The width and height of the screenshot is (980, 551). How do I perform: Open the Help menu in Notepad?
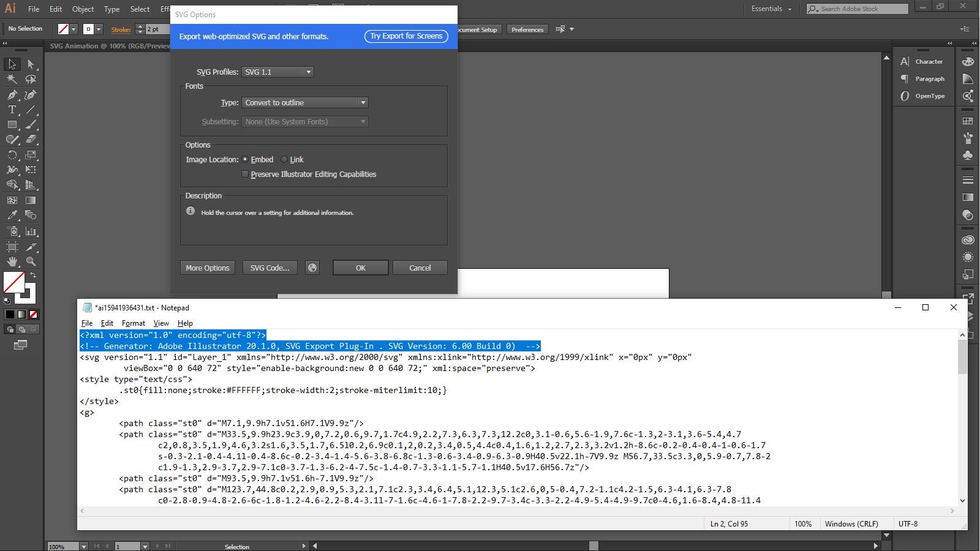185,323
